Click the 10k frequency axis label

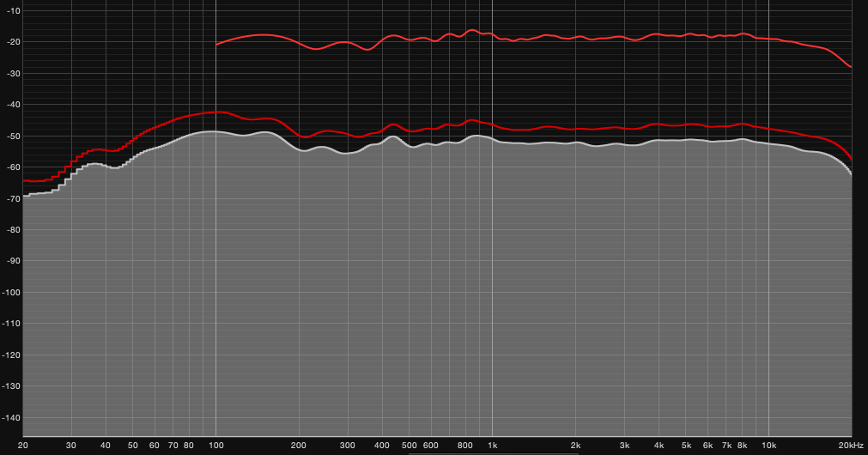click(x=769, y=445)
